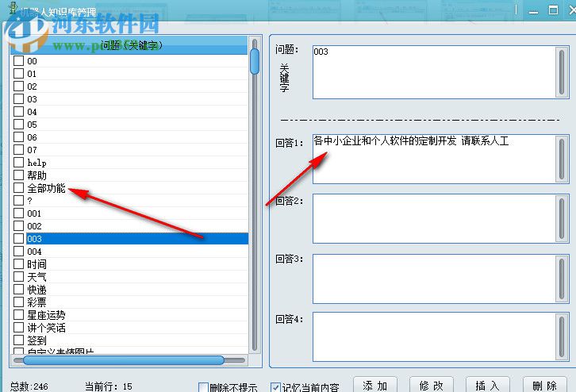Viewport: 576px width, 392px height.
Task: Click the 添加 button
Action: (x=375, y=385)
